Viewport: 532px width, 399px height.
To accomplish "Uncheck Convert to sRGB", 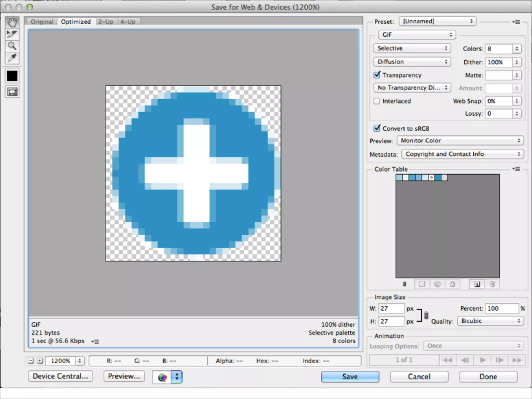I will (377, 128).
